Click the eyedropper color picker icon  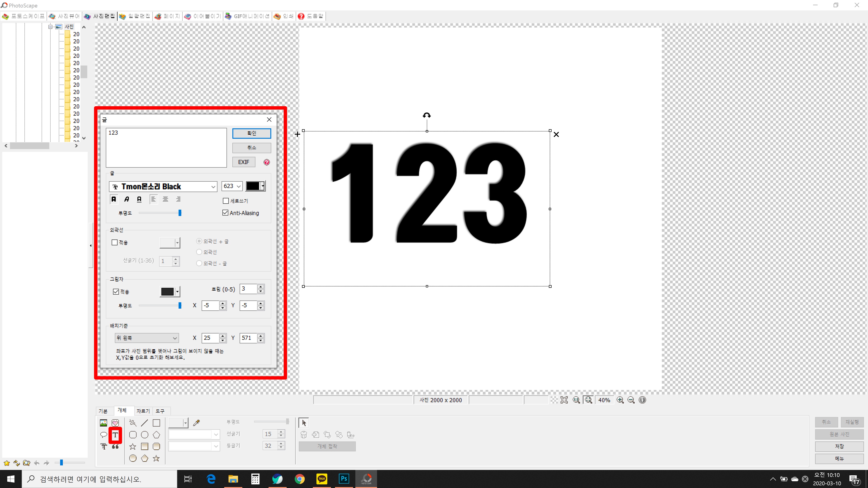pos(196,423)
